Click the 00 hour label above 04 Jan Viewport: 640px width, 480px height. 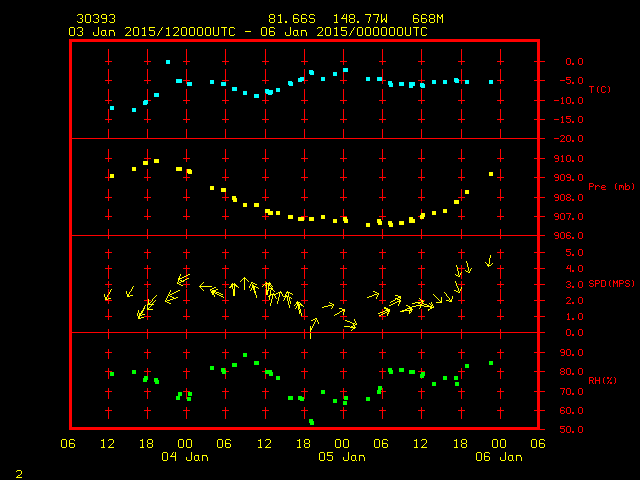coord(185,443)
